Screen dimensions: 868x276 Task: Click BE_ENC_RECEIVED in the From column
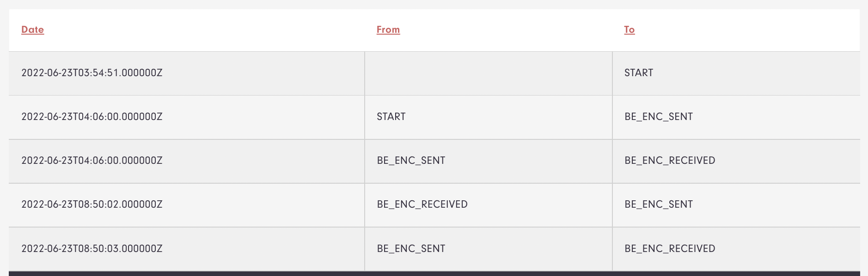pyautogui.click(x=422, y=204)
